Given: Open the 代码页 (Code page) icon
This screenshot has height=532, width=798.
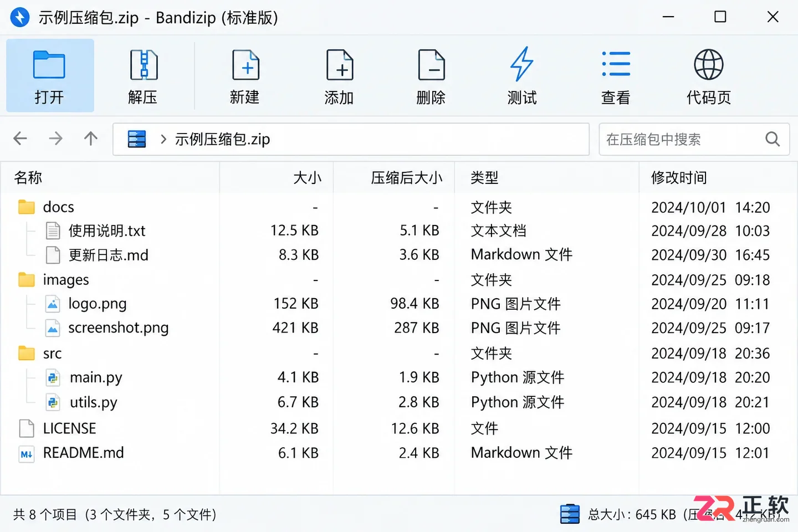Looking at the screenshot, I should click(709, 64).
